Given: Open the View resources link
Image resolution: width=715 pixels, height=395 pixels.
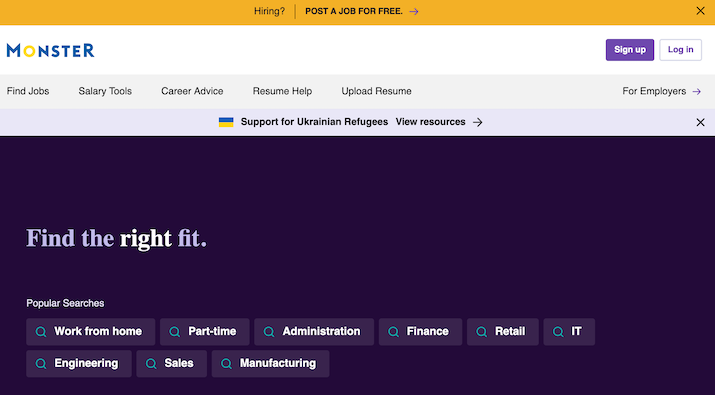Looking at the screenshot, I should pos(439,122).
